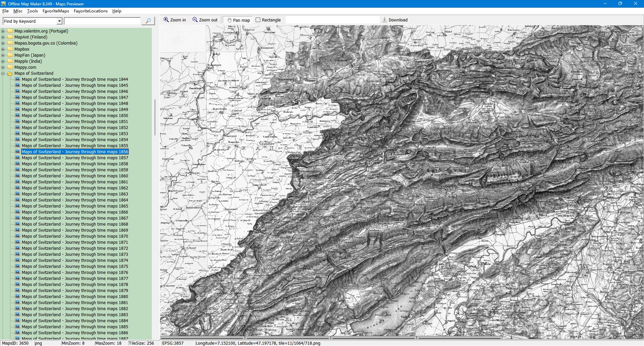Click map icon beside 1844 time map

click(17, 79)
